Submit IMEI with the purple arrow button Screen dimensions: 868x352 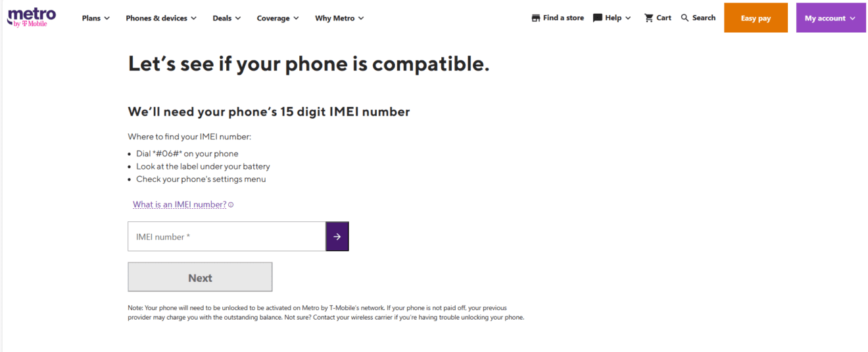click(x=337, y=236)
